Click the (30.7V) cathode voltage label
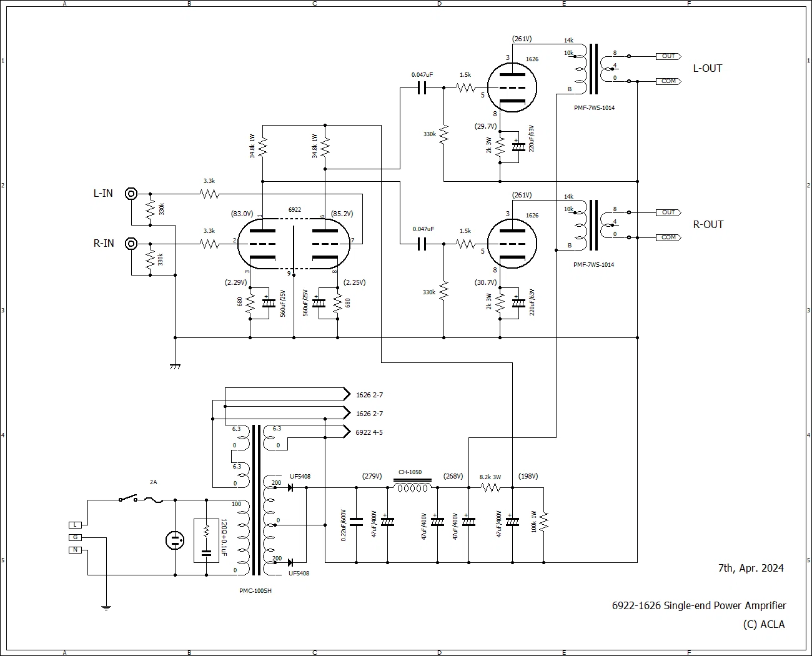Viewport: 812px width, 656px height. tap(486, 282)
